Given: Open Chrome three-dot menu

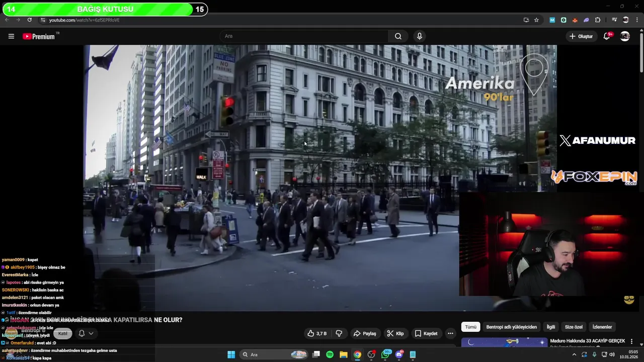Looking at the screenshot, I should 637,20.
